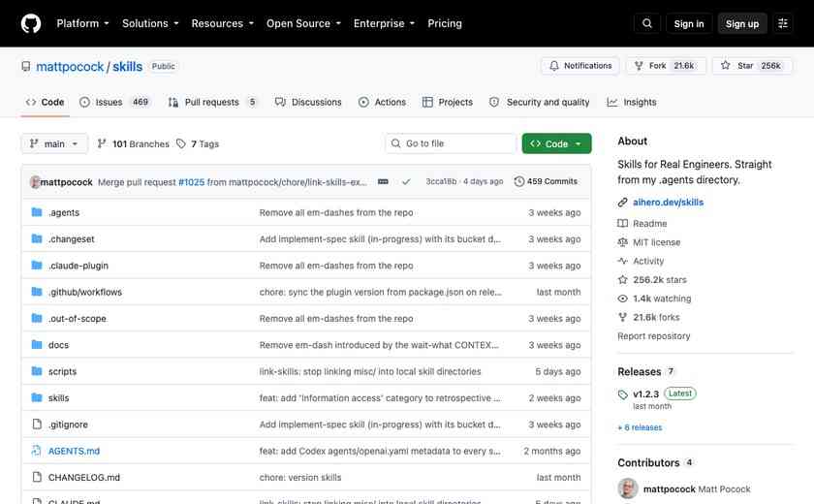The image size is (814, 504).
Task: Click the tag icon next to v1.2.3
Action: tap(623, 394)
